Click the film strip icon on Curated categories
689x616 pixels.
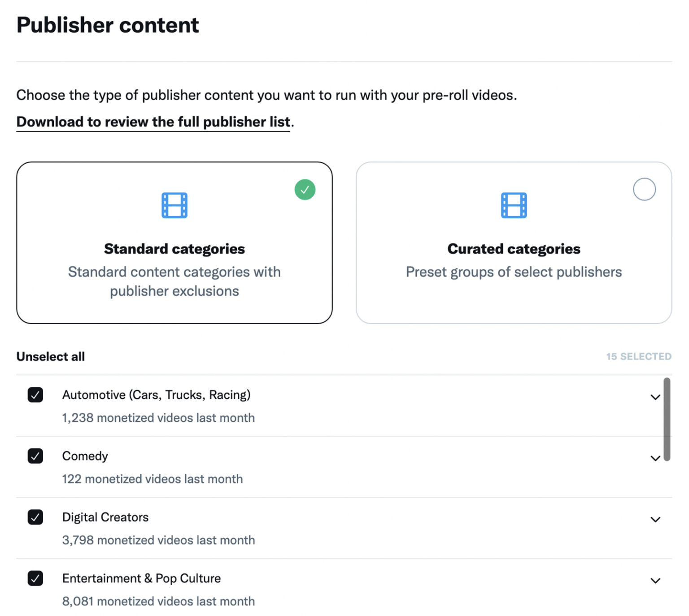514,206
